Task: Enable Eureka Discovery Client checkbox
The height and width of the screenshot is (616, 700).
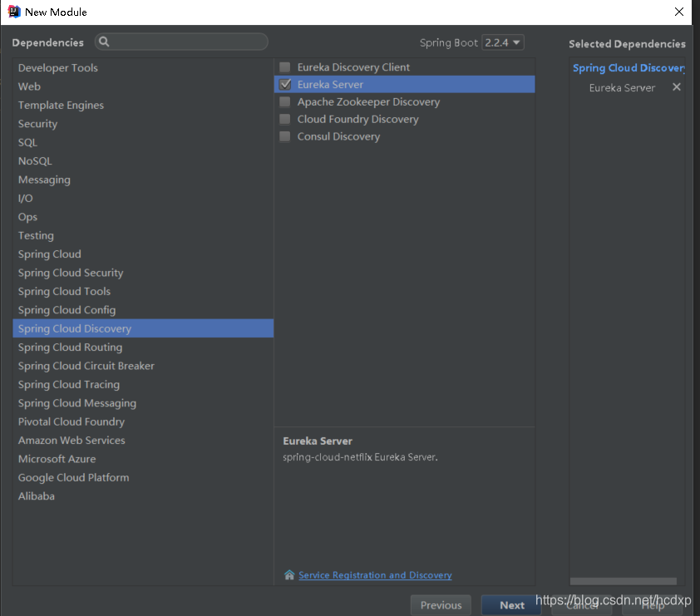Action: [285, 67]
